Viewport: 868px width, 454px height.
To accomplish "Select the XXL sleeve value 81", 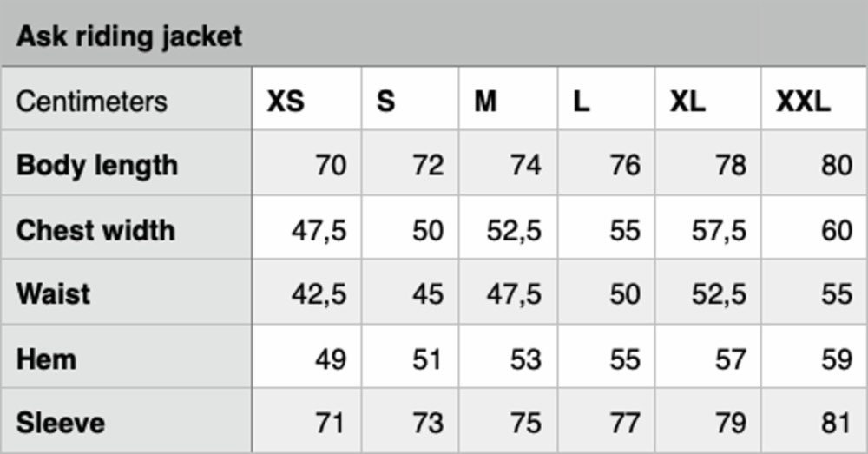I will (837, 423).
